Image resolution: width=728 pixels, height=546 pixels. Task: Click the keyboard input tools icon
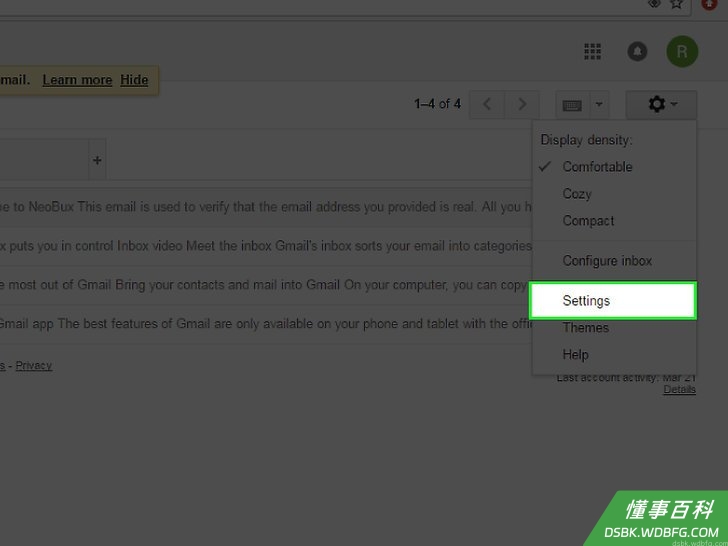(572, 105)
